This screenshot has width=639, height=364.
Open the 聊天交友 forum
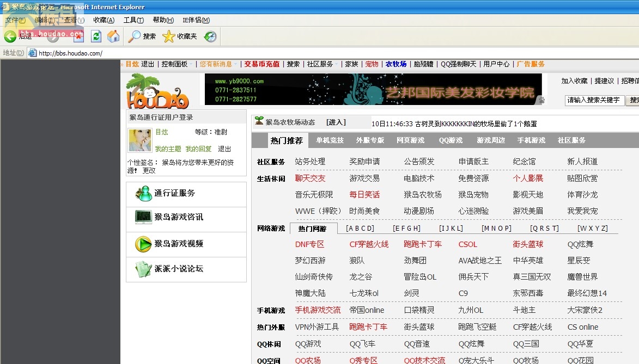point(310,178)
